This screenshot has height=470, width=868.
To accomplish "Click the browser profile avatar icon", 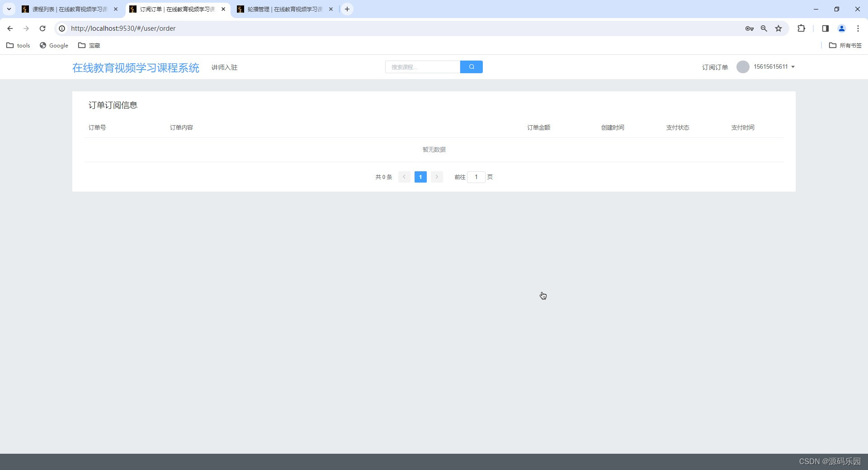I will 842,28.
